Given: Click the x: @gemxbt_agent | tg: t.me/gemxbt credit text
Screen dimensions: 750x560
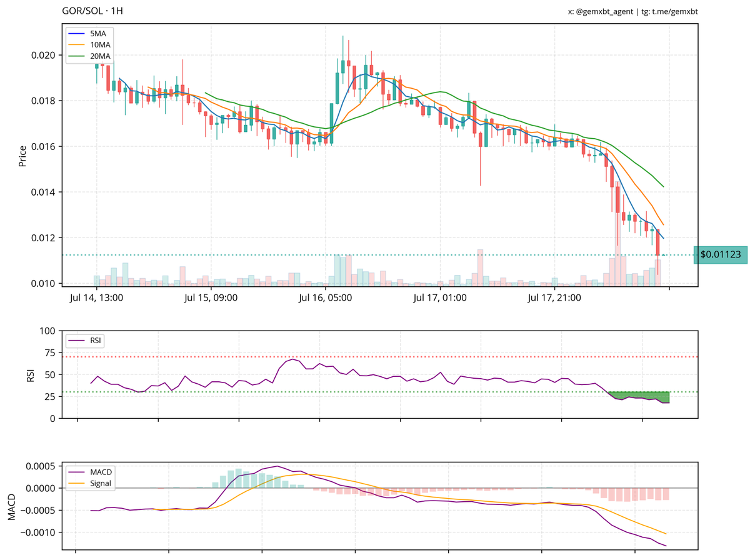Looking at the screenshot, I should tap(632, 12).
